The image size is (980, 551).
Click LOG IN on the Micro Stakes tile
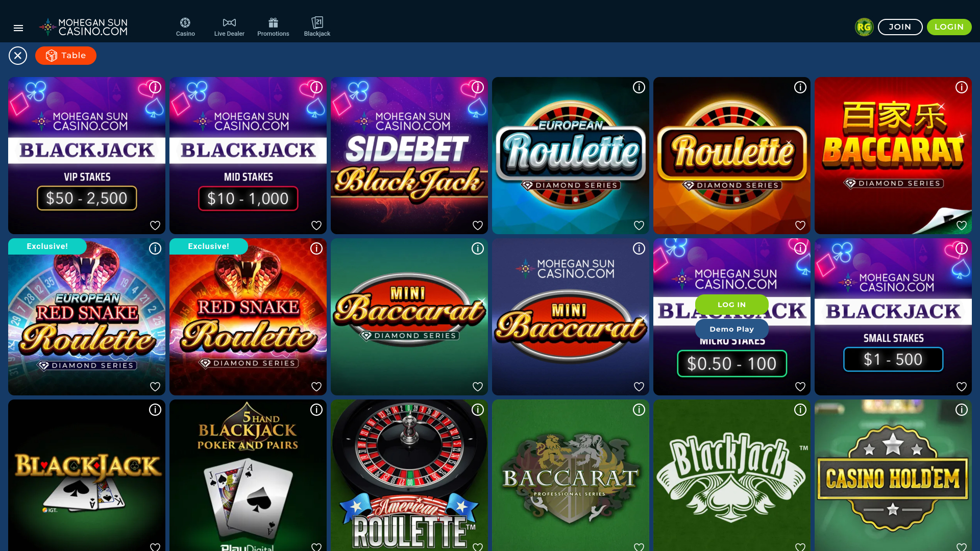[x=731, y=305]
